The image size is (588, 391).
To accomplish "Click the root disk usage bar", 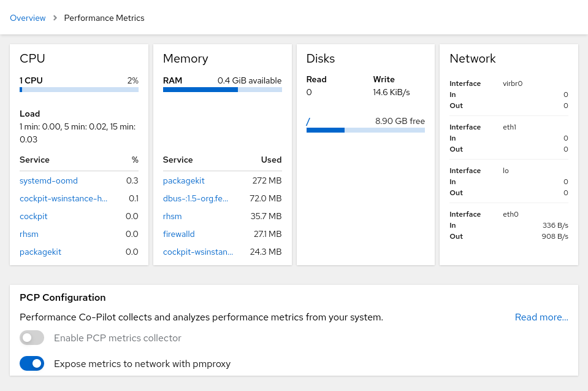I will [x=365, y=130].
